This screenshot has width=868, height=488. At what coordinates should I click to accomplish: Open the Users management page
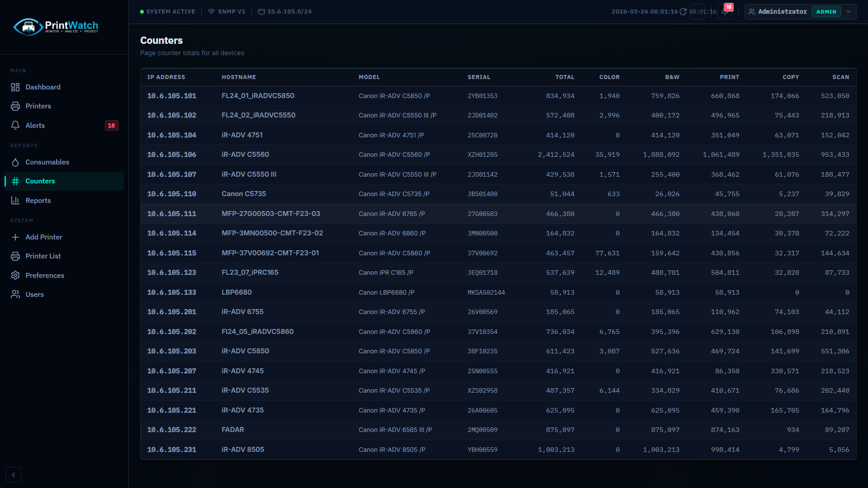tap(64, 295)
